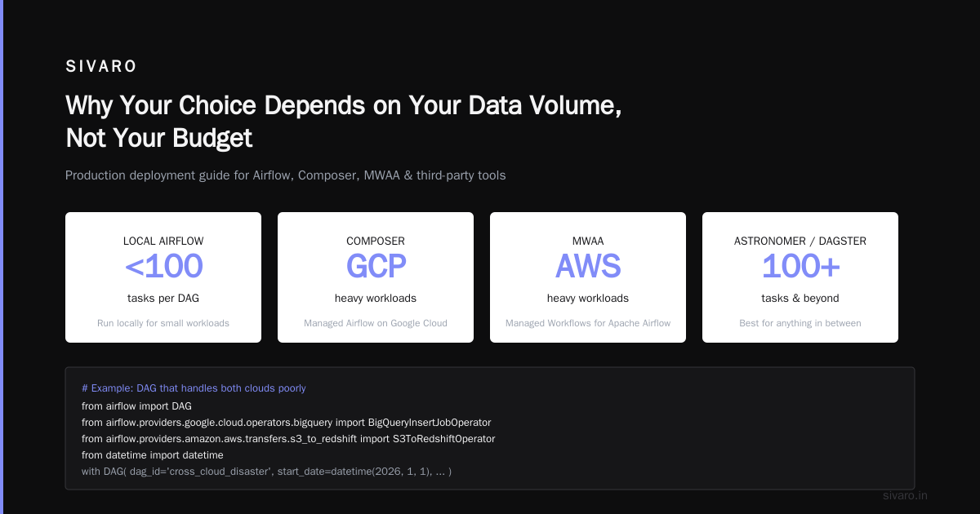980x514 pixels.
Task: Click the SIVARO brand name
Action: coord(101,67)
